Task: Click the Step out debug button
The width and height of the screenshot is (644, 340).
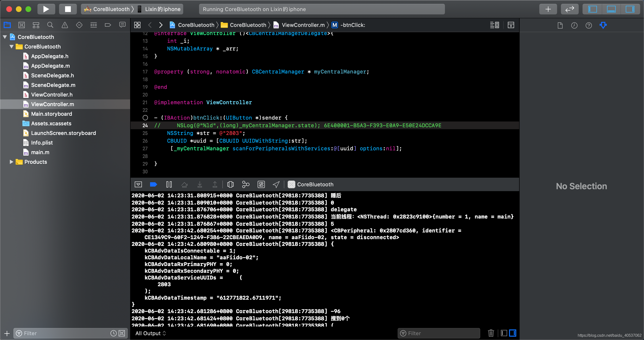Action: pos(215,184)
